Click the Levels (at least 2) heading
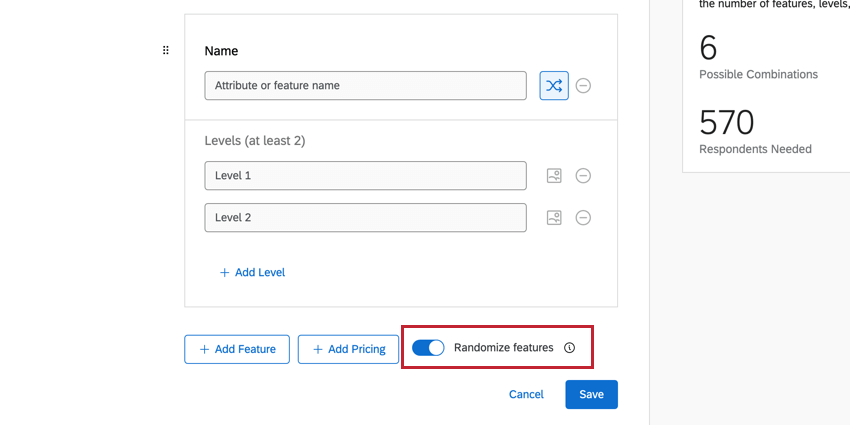Image resolution: width=850 pixels, height=425 pixels. (255, 141)
